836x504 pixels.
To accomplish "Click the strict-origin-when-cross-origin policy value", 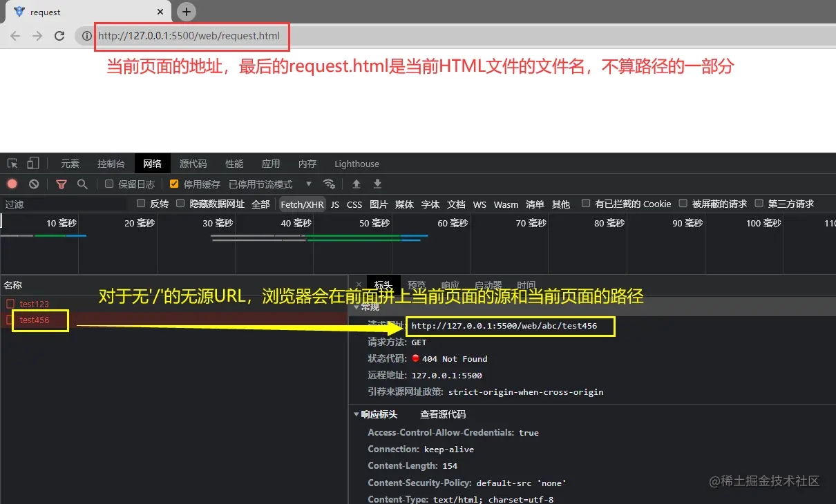I will pos(526,392).
